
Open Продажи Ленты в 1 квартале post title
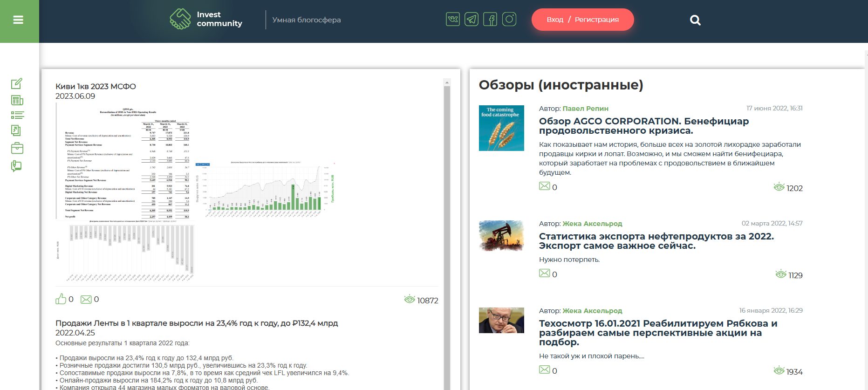click(197, 323)
